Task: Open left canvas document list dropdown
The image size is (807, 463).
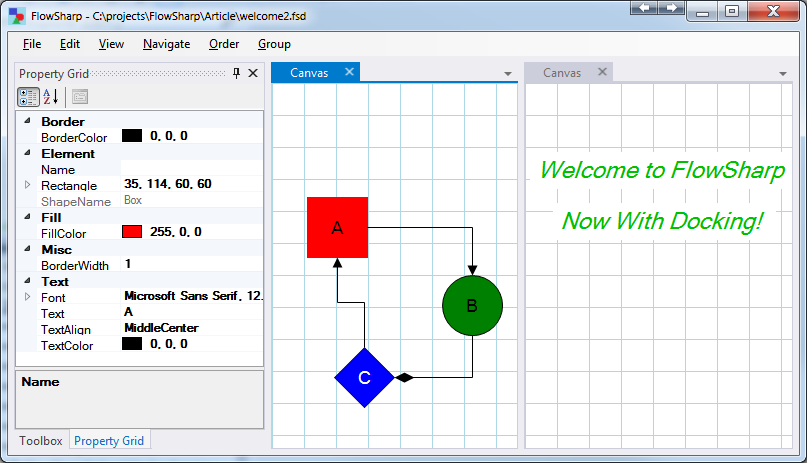Action: coord(507,74)
